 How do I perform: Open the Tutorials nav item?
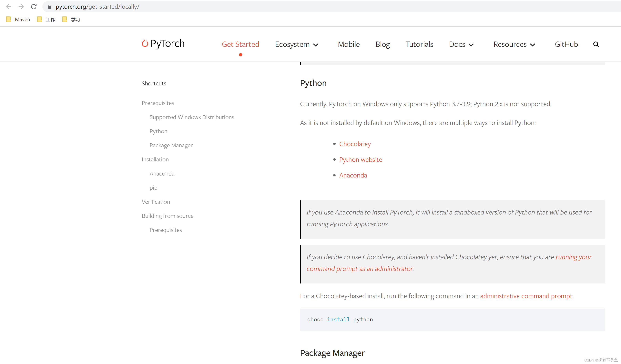pyautogui.click(x=419, y=44)
